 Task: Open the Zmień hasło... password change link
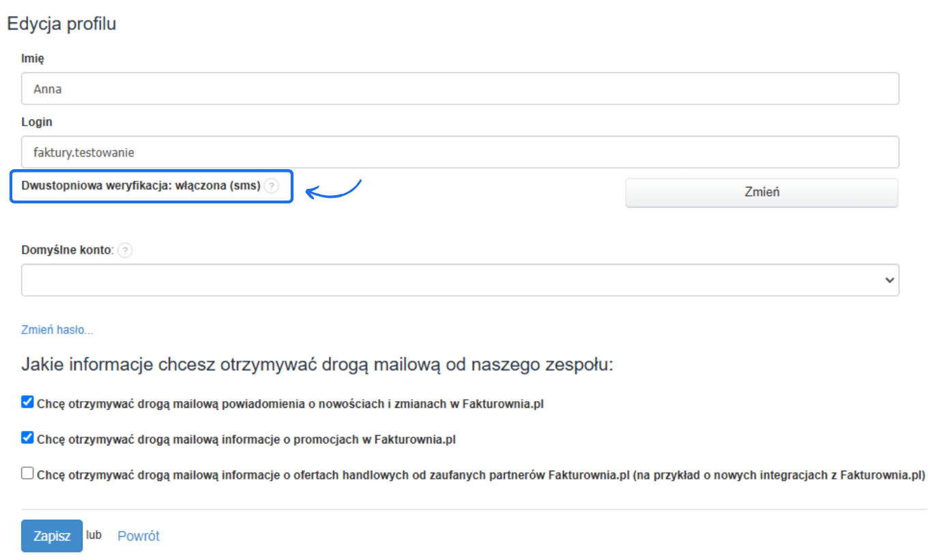(57, 329)
